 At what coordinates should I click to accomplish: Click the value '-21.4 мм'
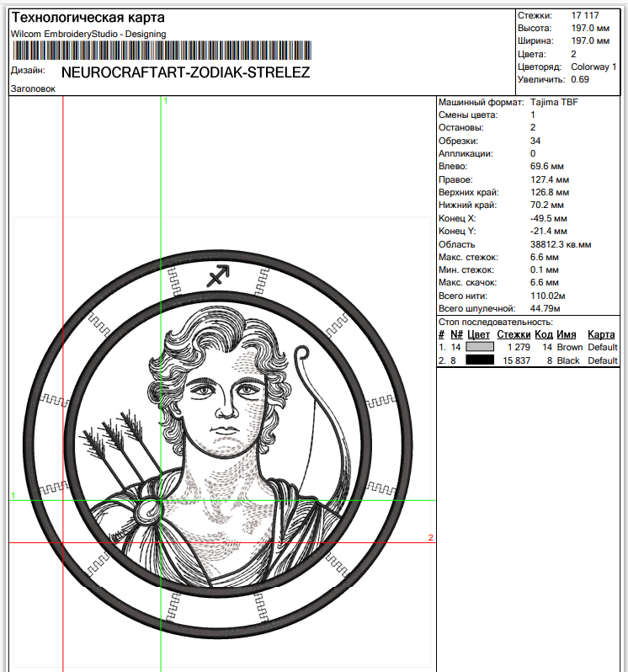(548, 231)
